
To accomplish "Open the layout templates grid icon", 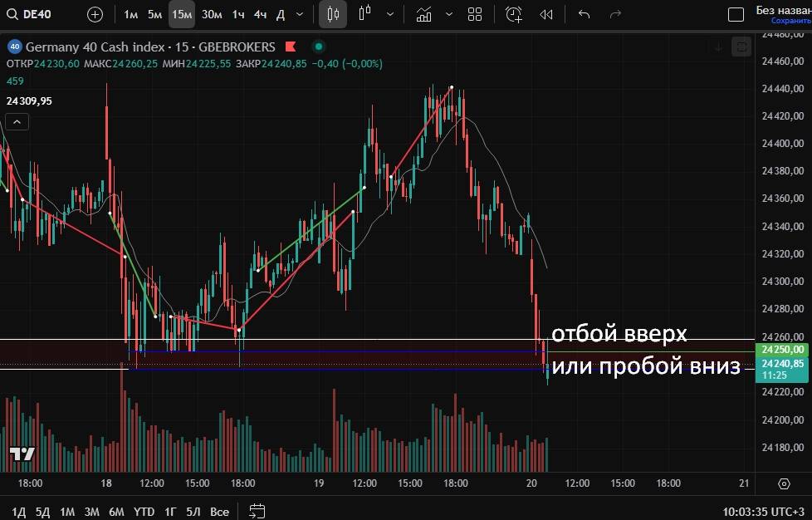I will 475,14.
